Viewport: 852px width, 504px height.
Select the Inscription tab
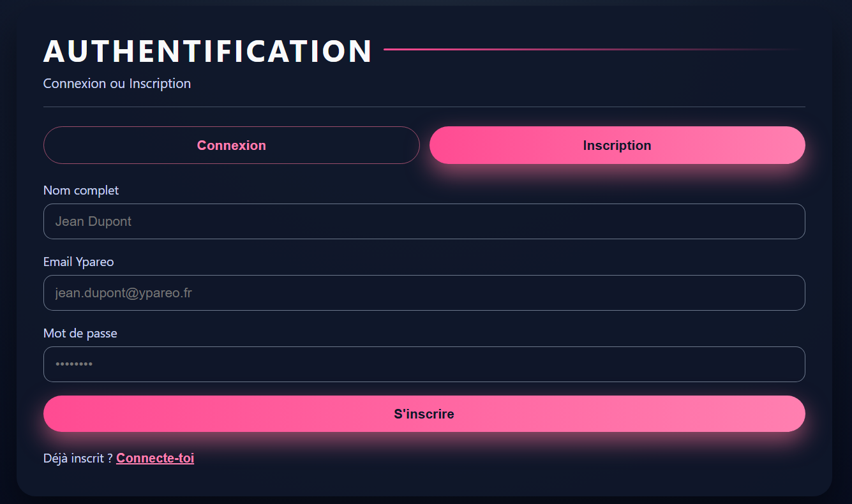(x=617, y=145)
